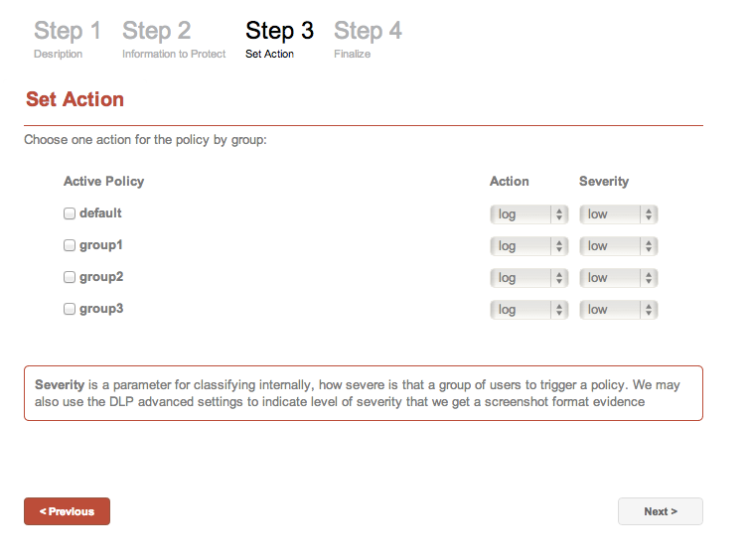The width and height of the screenshot is (748, 560).
Task: Click the red Previous button
Action: pos(67,511)
